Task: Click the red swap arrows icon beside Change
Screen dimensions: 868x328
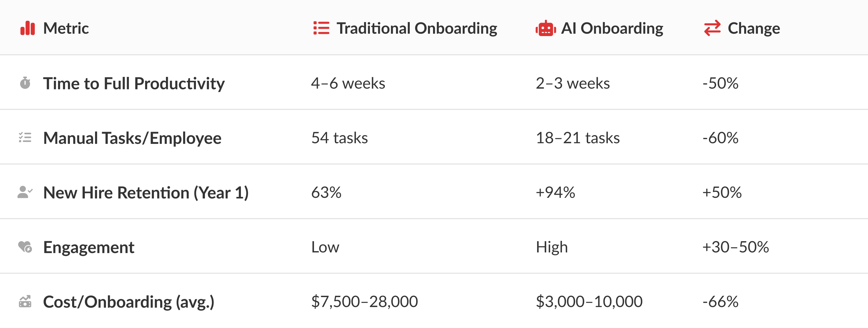Action: point(712,28)
